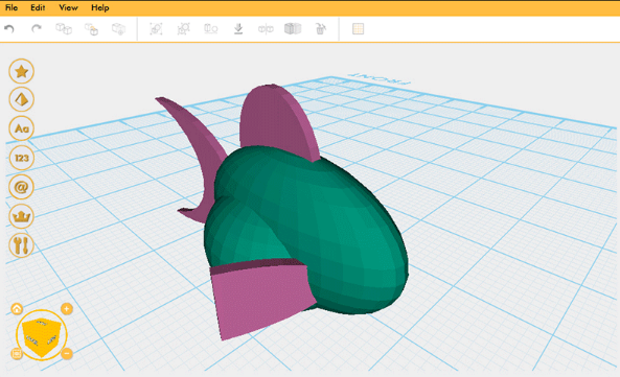
Task: Click the cubes icon with orange arrow
Action: (91, 29)
